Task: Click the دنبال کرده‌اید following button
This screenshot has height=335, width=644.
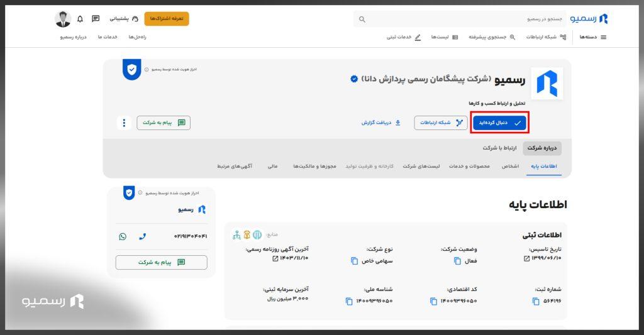Action: coord(499,123)
